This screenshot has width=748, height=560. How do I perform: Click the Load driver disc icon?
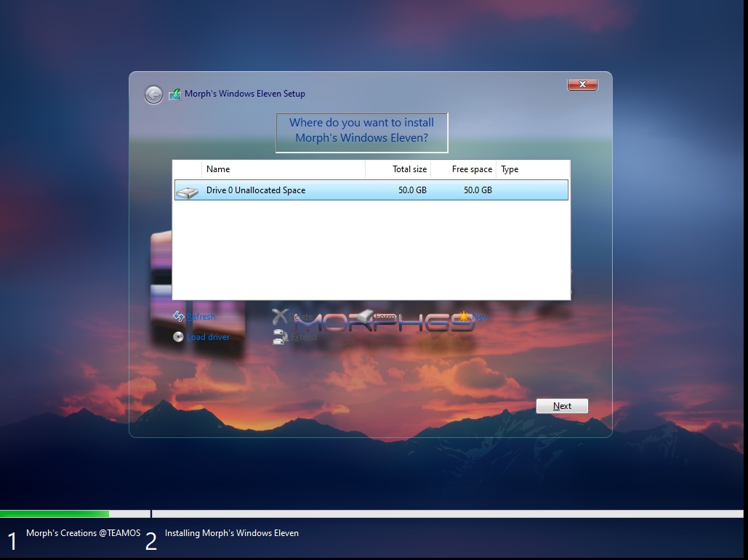point(178,337)
